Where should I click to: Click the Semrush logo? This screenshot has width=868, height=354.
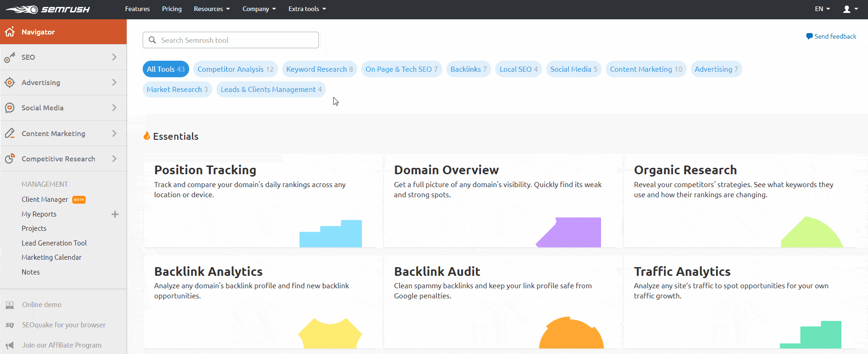click(47, 9)
